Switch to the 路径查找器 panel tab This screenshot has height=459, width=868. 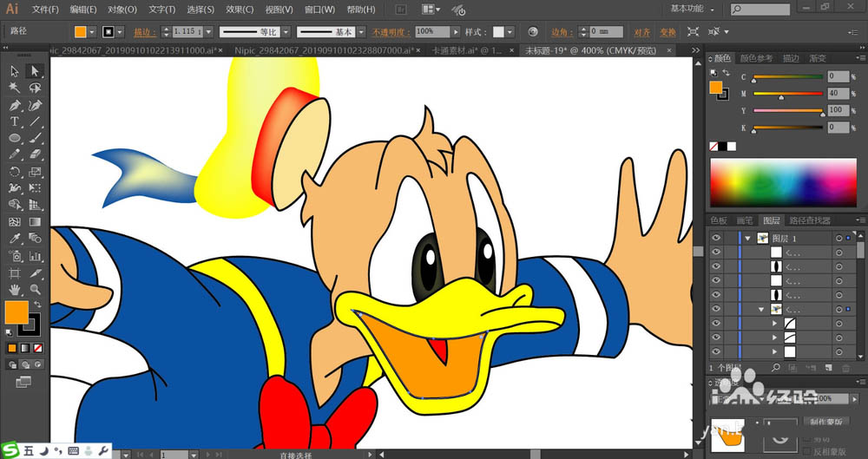click(810, 220)
